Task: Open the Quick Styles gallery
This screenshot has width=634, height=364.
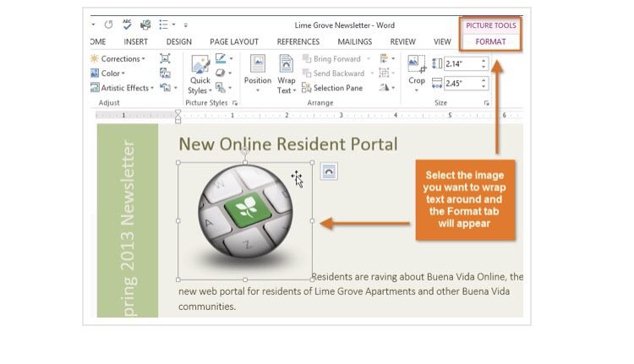Action: 199,76
